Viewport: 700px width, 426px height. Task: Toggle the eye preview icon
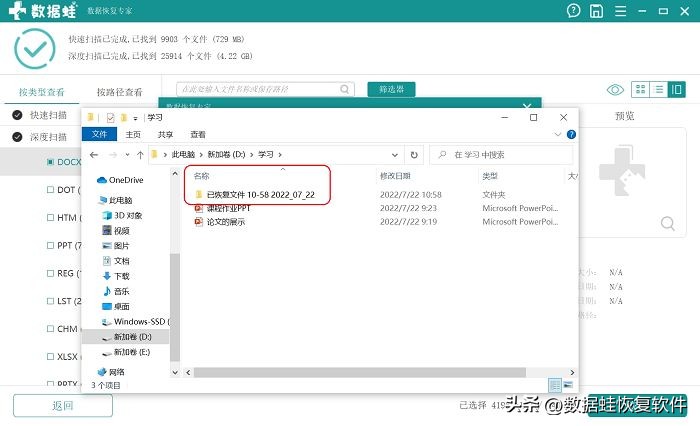tap(615, 90)
